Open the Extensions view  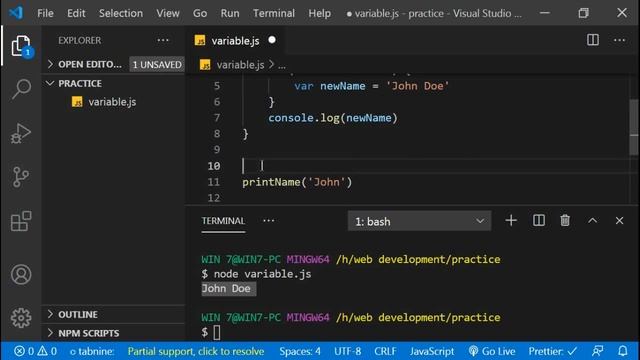point(21,221)
